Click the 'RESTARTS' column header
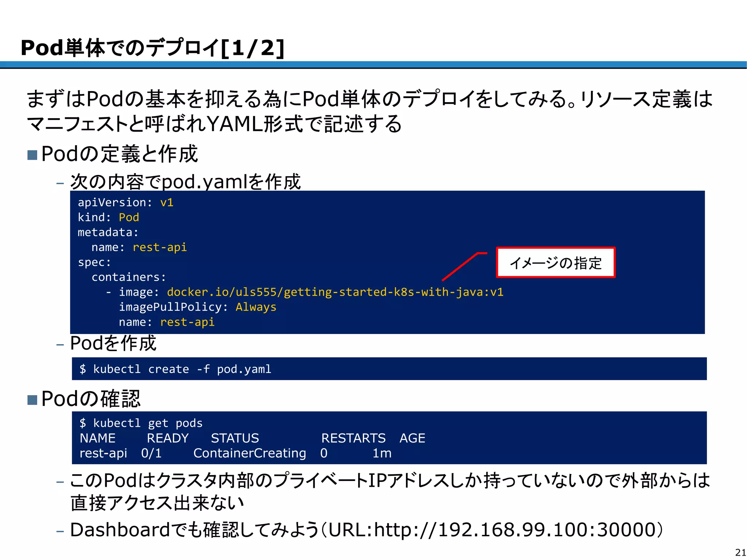This screenshot has height=560, width=747. click(353, 438)
